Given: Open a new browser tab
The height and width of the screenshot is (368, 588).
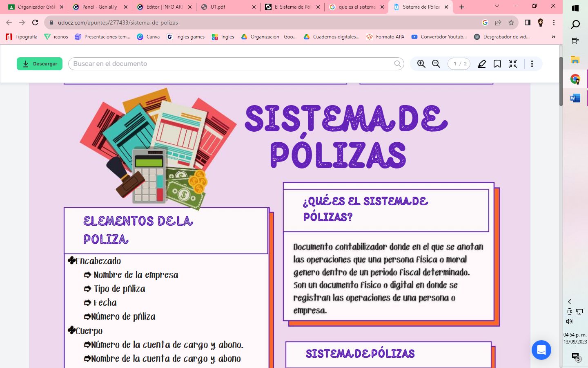Looking at the screenshot, I should coord(462,7).
